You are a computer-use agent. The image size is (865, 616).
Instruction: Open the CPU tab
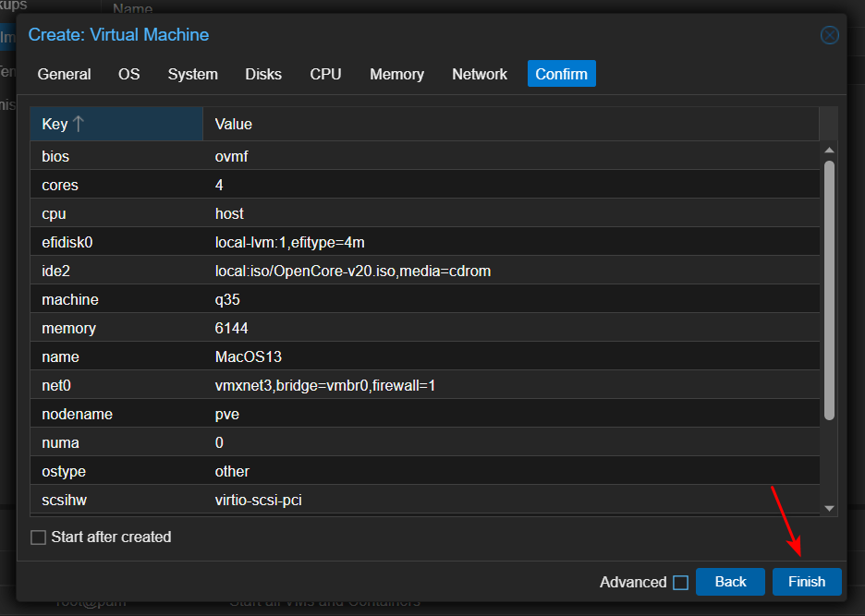[325, 74]
